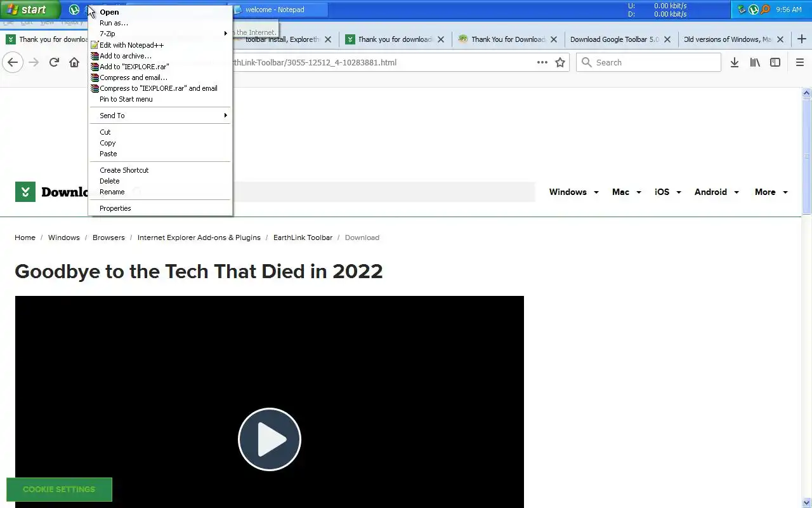Select Edit with Notepad++
The width and height of the screenshot is (812, 508).
coord(160,45)
